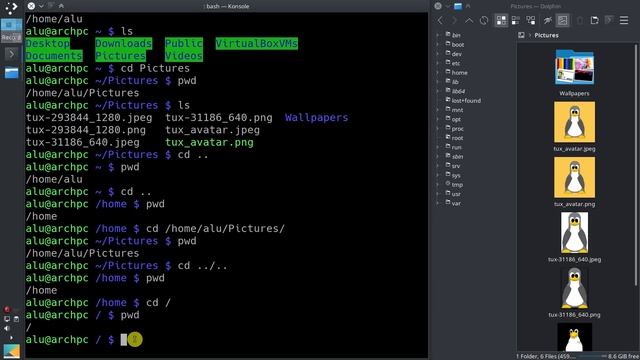Click 'tux-293844_1280.jpeg' in terminal
The image size is (640, 360).
click(x=89, y=118)
